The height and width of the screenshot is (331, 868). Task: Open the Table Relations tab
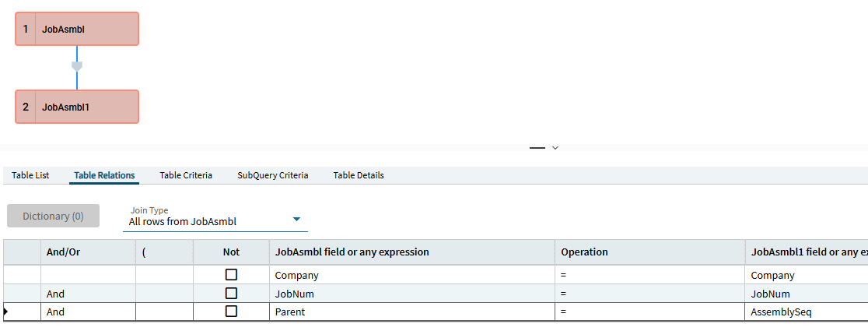click(104, 175)
